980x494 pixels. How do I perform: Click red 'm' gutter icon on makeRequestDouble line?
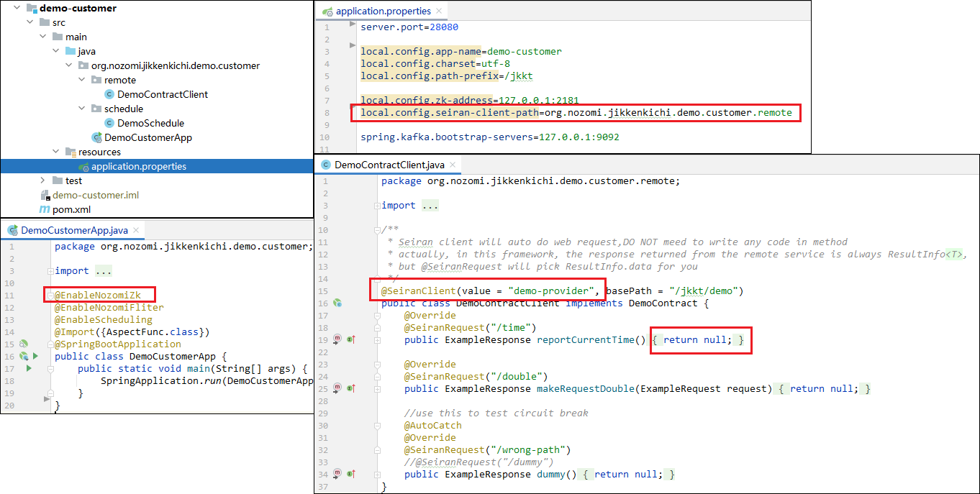tap(337, 388)
